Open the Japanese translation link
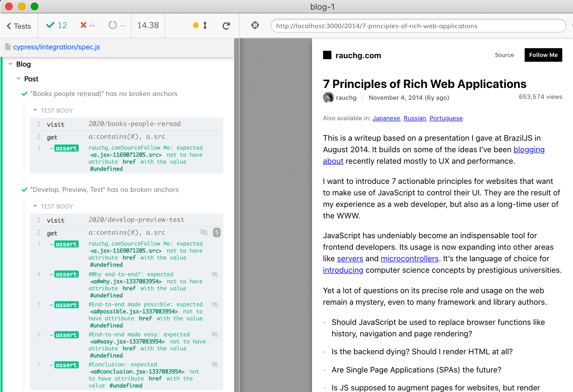The height and width of the screenshot is (392, 573). 386,118
